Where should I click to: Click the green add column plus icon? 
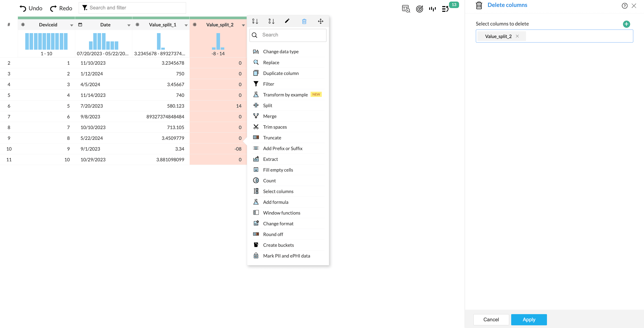click(626, 24)
